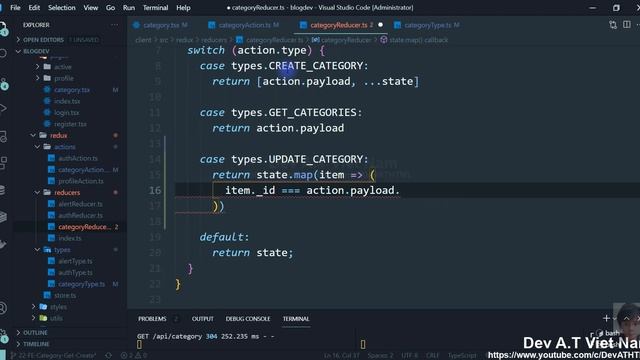Switch to the categoryType.ts editor tab
This screenshot has height=360, width=640.
point(428,25)
